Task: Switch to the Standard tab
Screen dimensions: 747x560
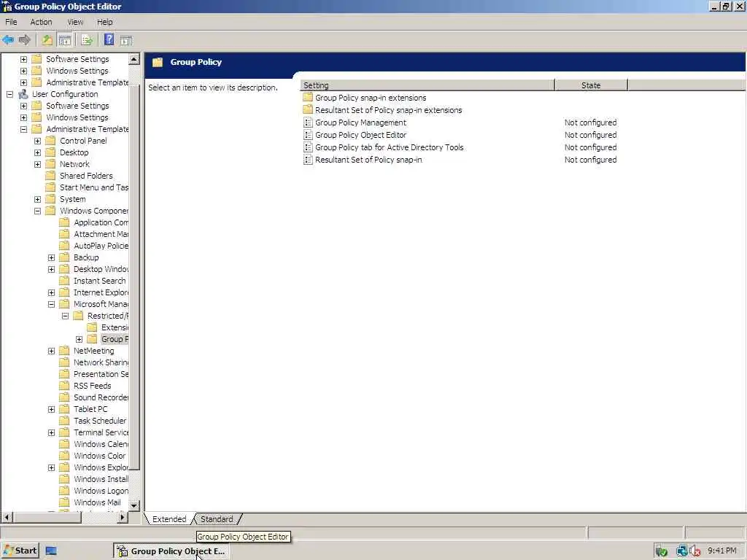Action: [x=217, y=519]
